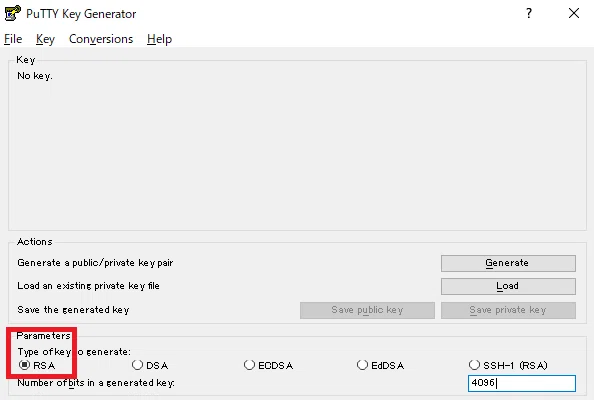Viewport: 594px width, 400px height.
Task: Click the number of bits field showing 4096
Action: 522,383
